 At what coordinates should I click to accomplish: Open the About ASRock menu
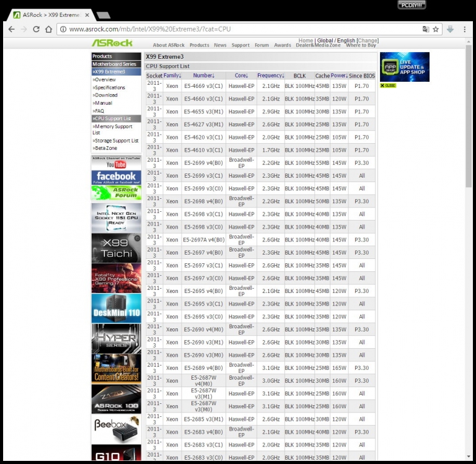click(x=169, y=45)
